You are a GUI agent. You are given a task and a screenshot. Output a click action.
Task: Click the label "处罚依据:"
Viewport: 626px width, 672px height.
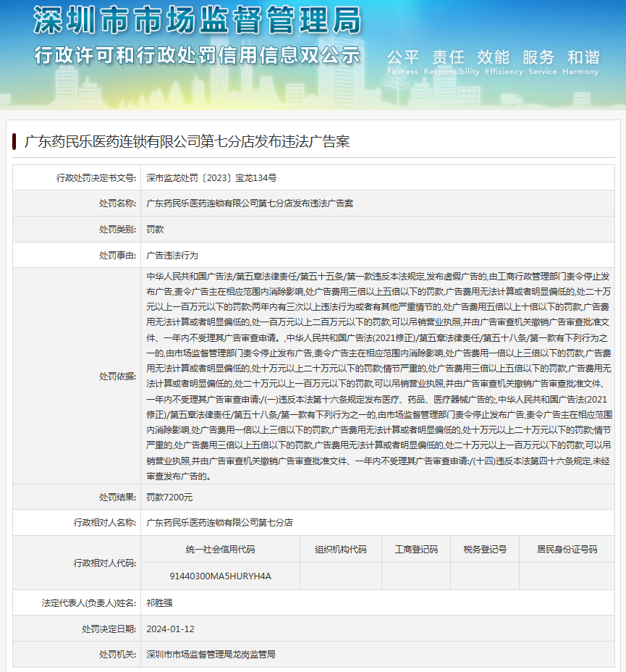[118, 377]
